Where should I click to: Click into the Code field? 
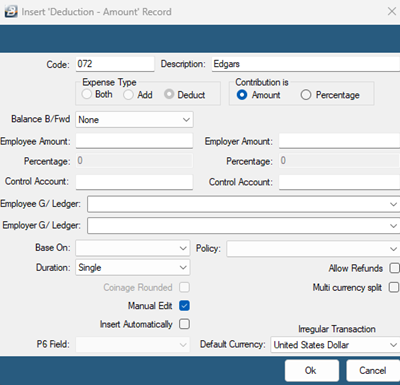click(x=115, y=64)
